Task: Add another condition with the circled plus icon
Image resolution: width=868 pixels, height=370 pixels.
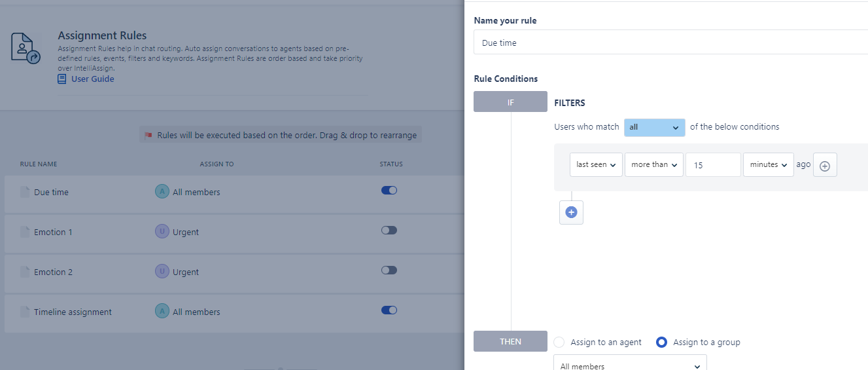Action: [x=825, y=166]
